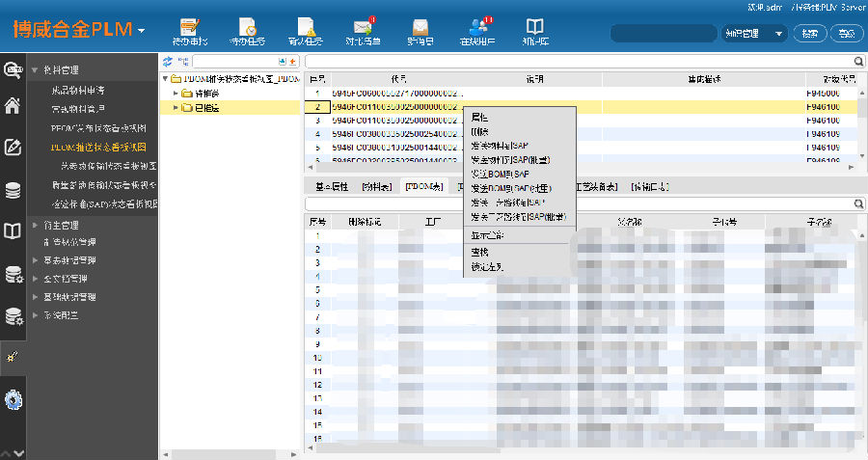Open PBOM推送状态看板视图 in navigation

point(98,148)
